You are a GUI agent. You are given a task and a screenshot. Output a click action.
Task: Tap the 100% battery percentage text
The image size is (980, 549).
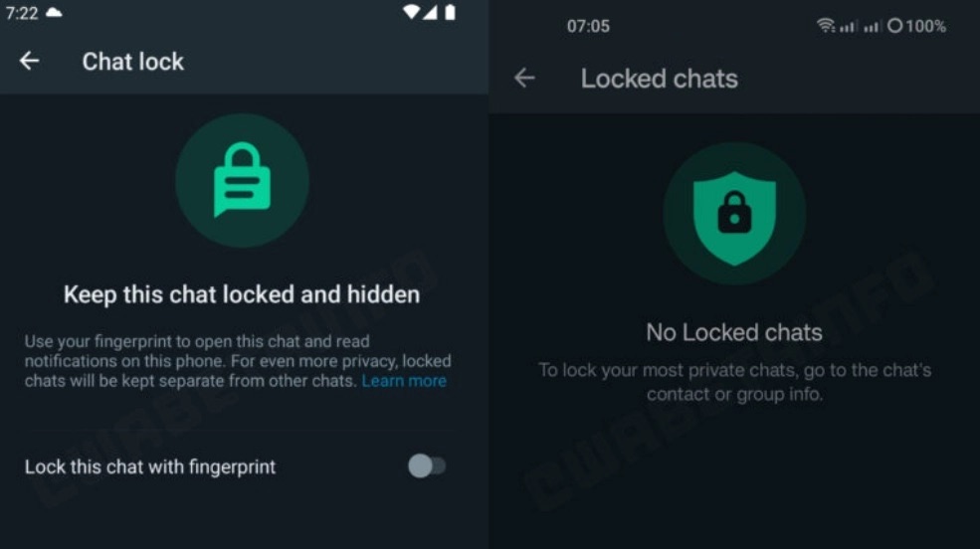(x=925, y=26)
